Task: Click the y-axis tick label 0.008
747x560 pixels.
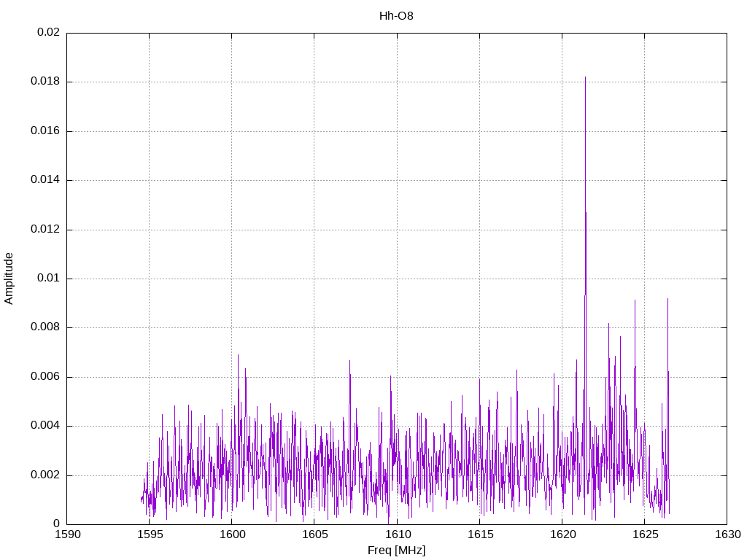Action: (x=45, y=327)
